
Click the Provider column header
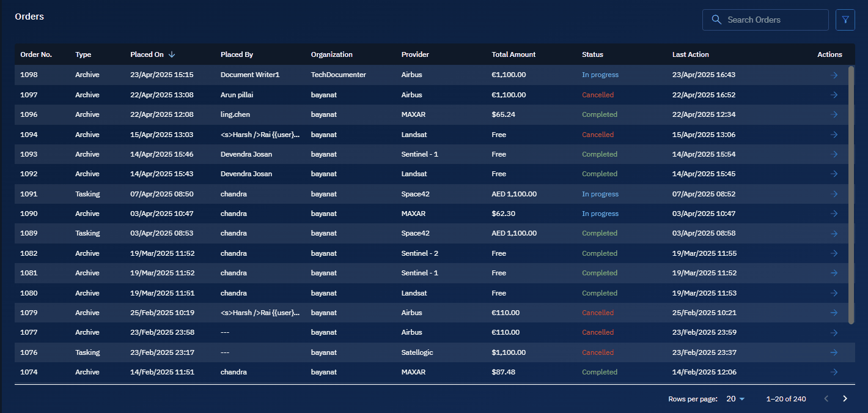[x=415, y=54]
